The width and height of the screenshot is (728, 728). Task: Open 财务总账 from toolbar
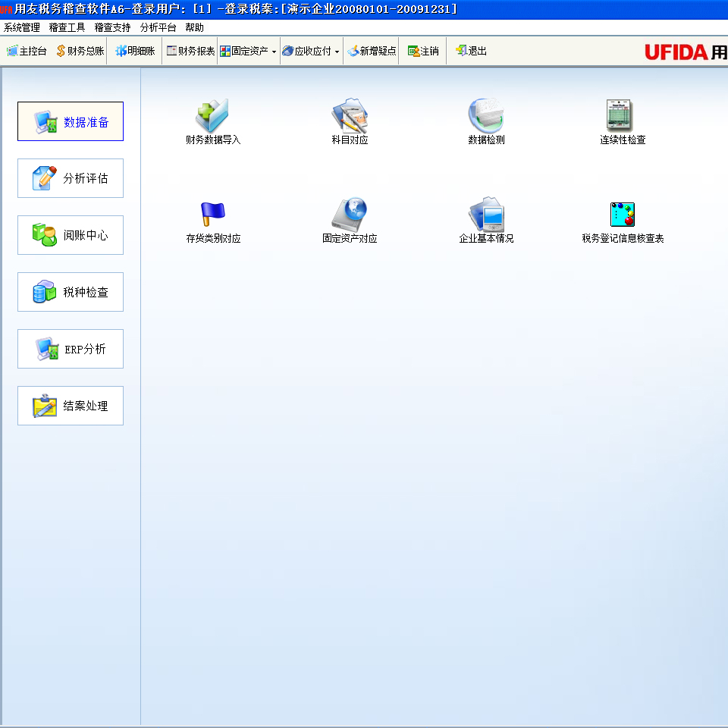tap(80, 51)
